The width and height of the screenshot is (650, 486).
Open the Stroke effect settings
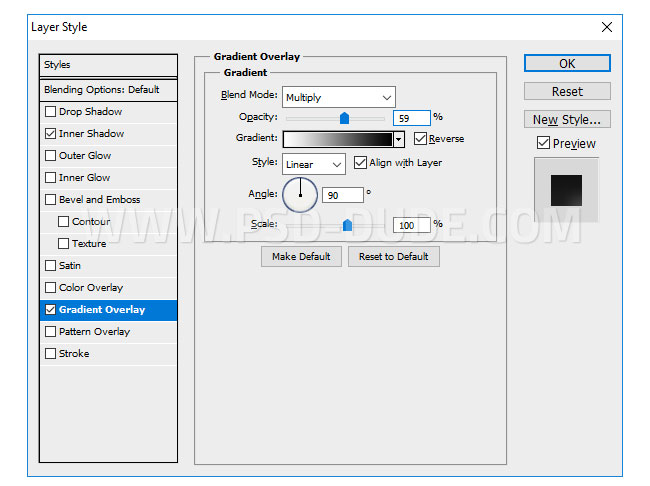(x=74, y=354)
